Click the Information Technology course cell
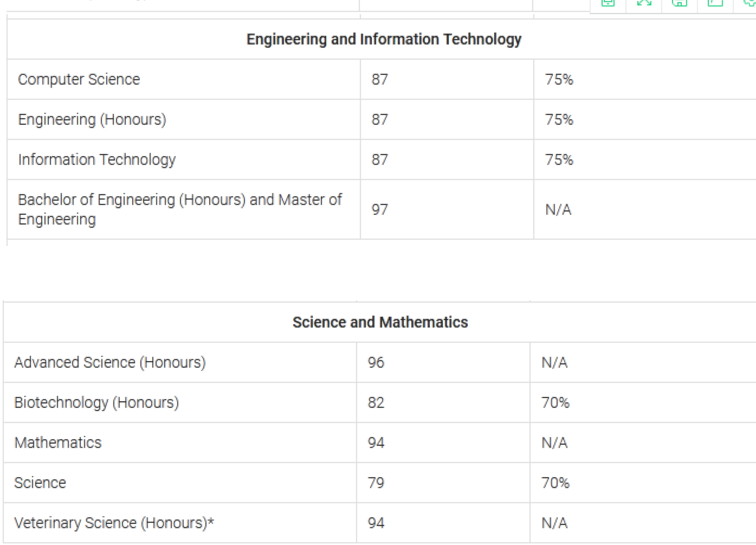Screen dimensions: 756x545 (97, 160)
